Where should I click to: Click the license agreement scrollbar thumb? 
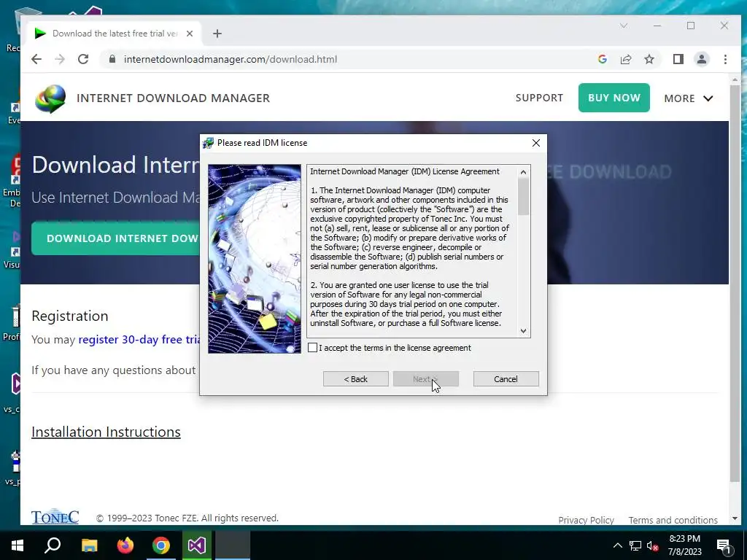click(524, 197)
